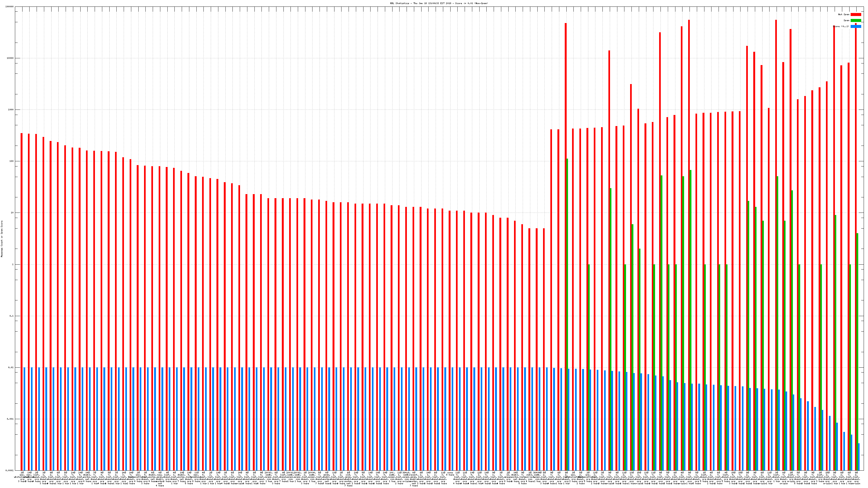Screen dimensions: 868x488
Task: Click the 0.01 y-axis tick label
Action: point(11,368)
